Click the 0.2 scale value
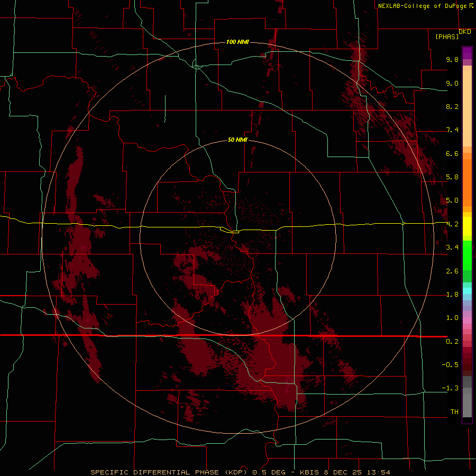 pyautogui.click(x=452, y=342)
